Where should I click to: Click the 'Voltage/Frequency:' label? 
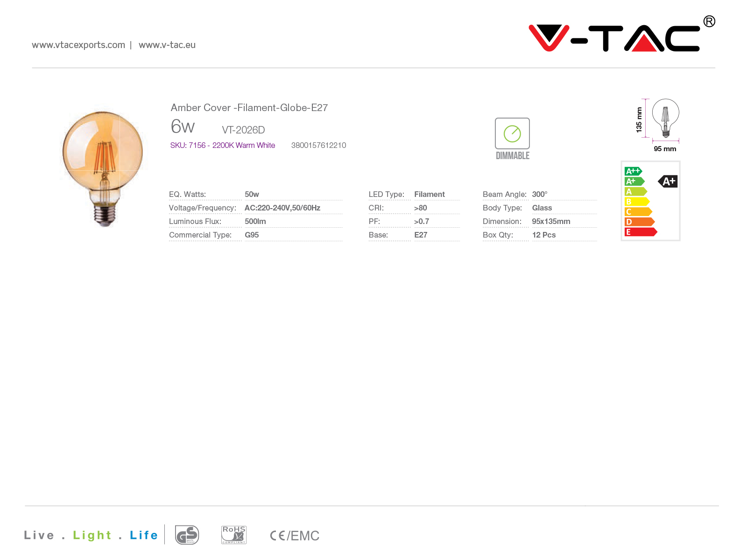tap(203, 208)
